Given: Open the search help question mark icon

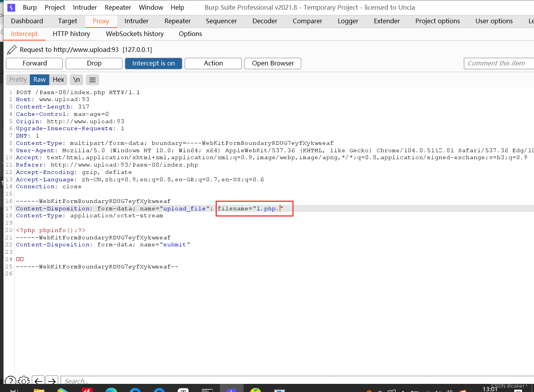Looking at the screenshot, I should [x=10, y=381].
